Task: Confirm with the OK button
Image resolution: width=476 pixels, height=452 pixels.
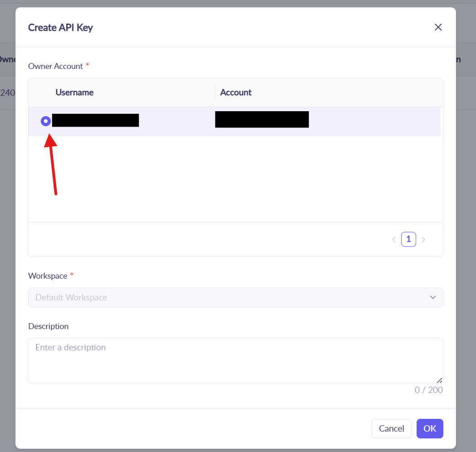Action: pos(429,428)
